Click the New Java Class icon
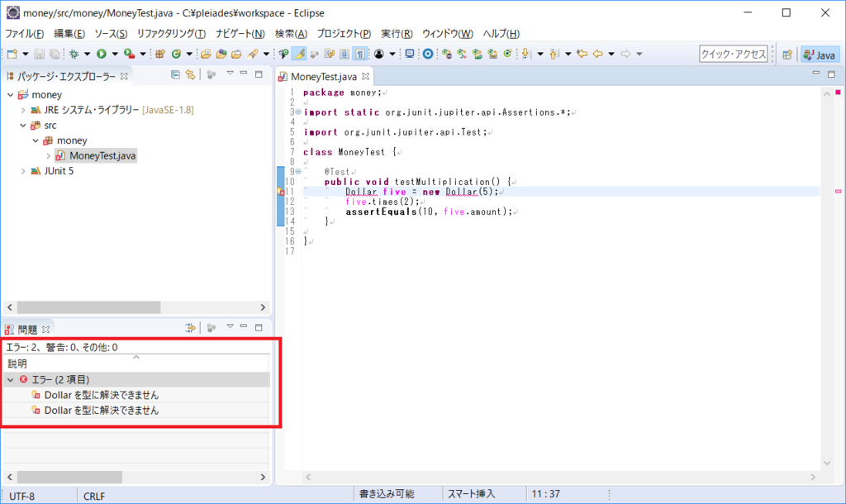This screenshot has height=504, width=846. coord(176,54)
